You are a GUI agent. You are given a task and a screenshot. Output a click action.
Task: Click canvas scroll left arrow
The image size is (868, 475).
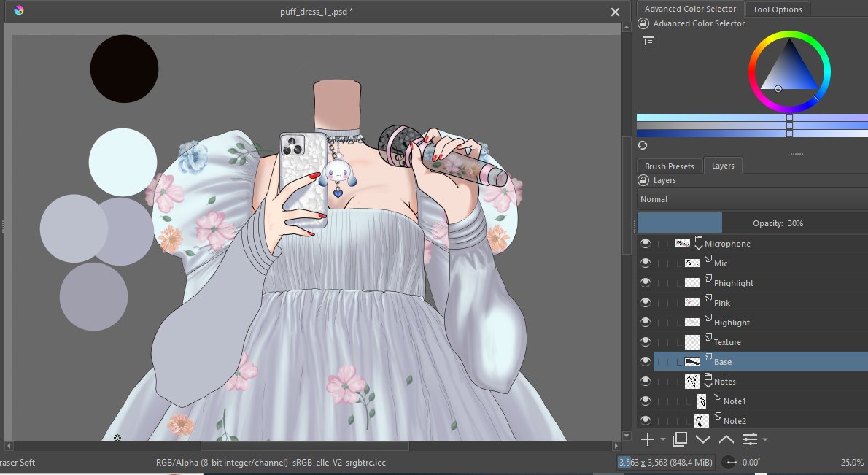(8, 445)
